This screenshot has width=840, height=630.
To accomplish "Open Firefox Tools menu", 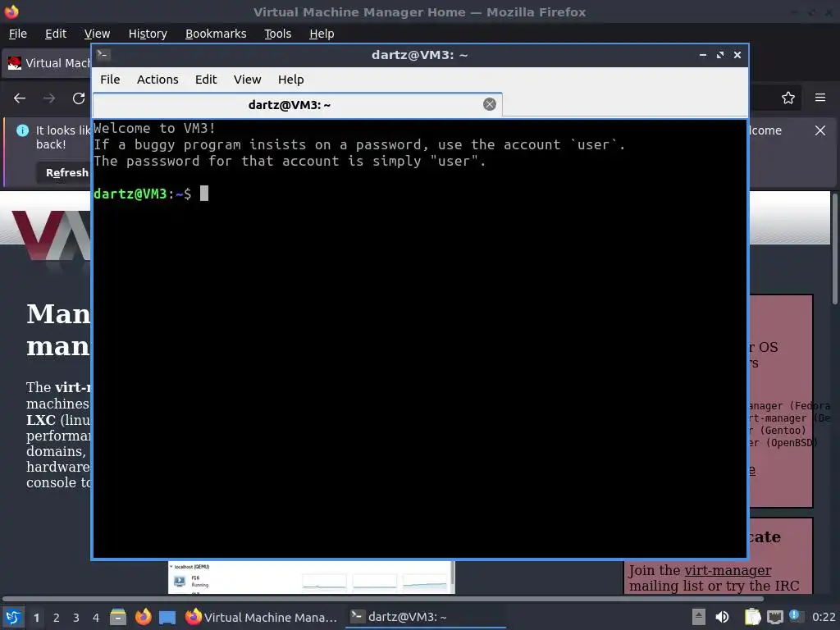I will (x=277, y=34).
